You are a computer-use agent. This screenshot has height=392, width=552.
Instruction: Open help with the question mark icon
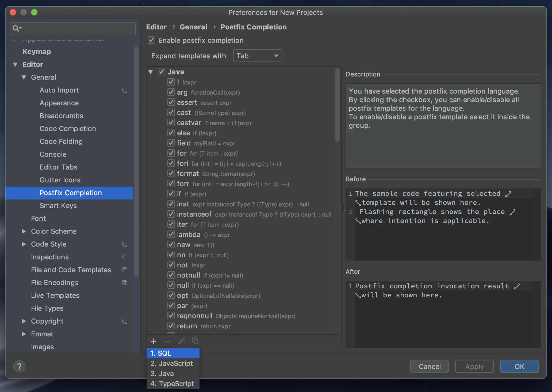tap(19, 366)
